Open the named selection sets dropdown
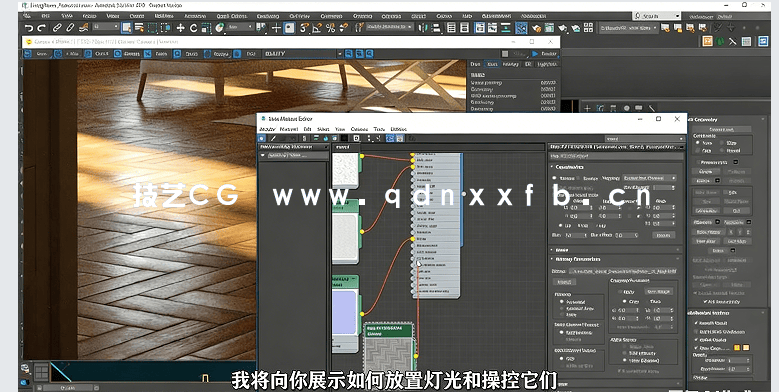This screenshot has height=392, width=779. [x=390, y=26]
